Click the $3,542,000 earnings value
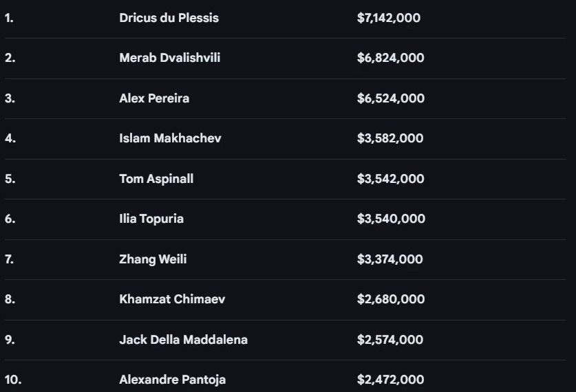This screenshot has width=576, height=392. pos(390,179)
